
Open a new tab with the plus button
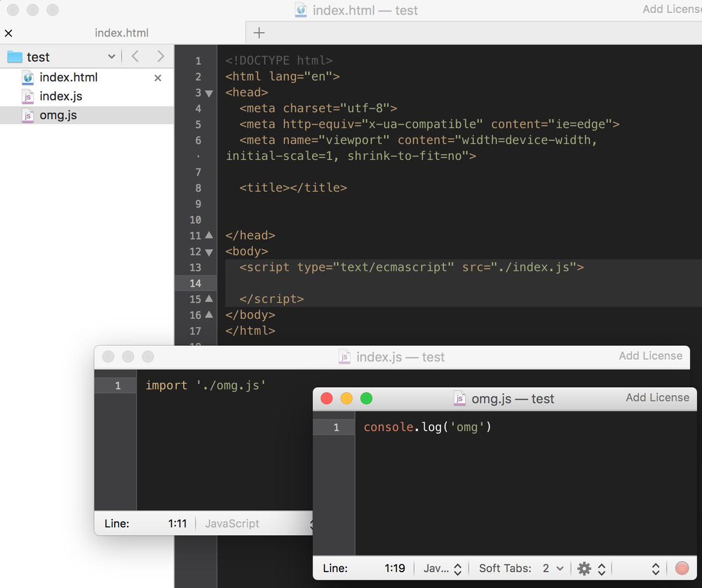259,33
